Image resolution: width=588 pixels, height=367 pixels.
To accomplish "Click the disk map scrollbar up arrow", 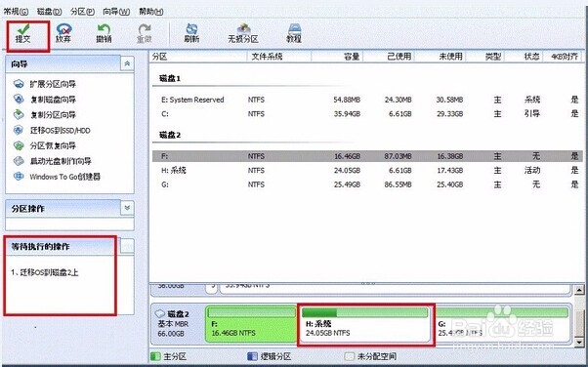I will (580, 290).
